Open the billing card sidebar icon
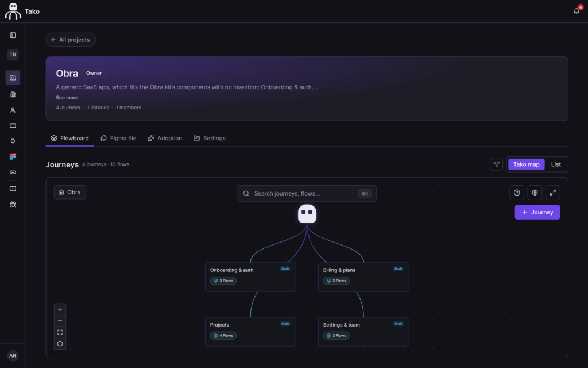The image size is (588, 368). (13, 125)
